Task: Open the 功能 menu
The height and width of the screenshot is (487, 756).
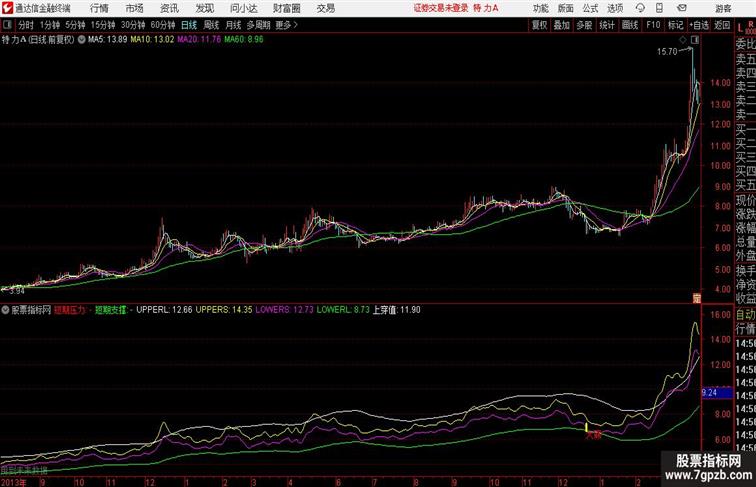Action: (x=540, y=8)
